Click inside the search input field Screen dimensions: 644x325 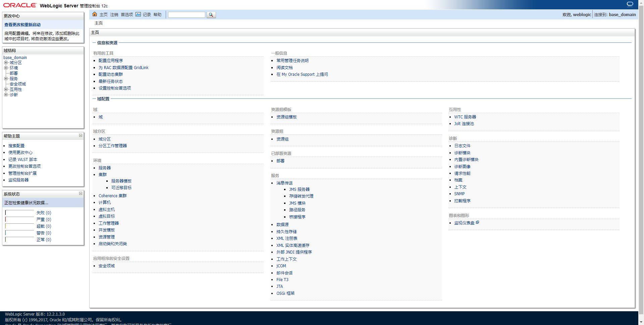[186, 15]
